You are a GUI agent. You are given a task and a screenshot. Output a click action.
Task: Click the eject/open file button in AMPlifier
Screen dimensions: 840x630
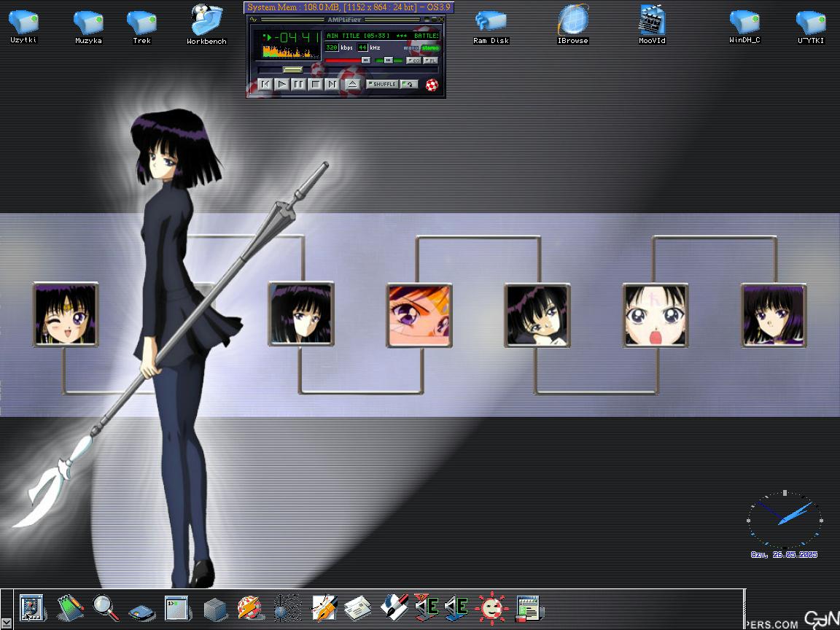coord(352,84)
